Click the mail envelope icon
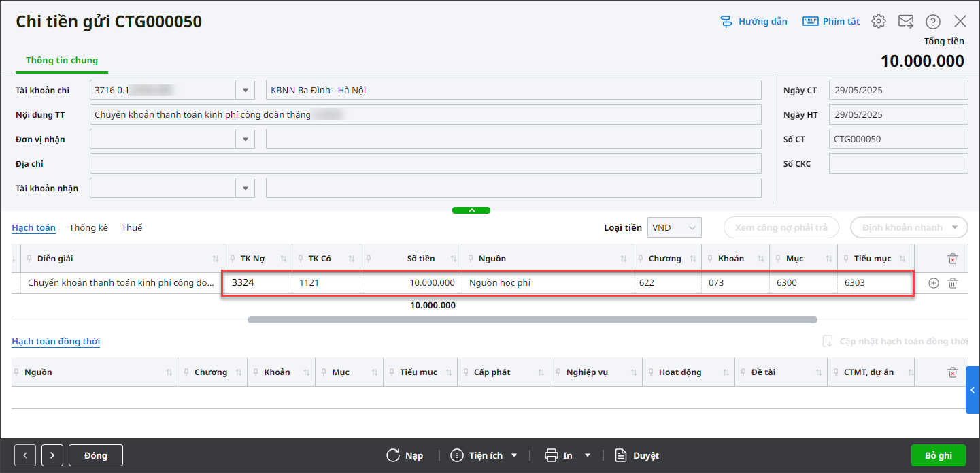Image resolution: width=980 pixels, height=473 pixels. click(906, 22)
